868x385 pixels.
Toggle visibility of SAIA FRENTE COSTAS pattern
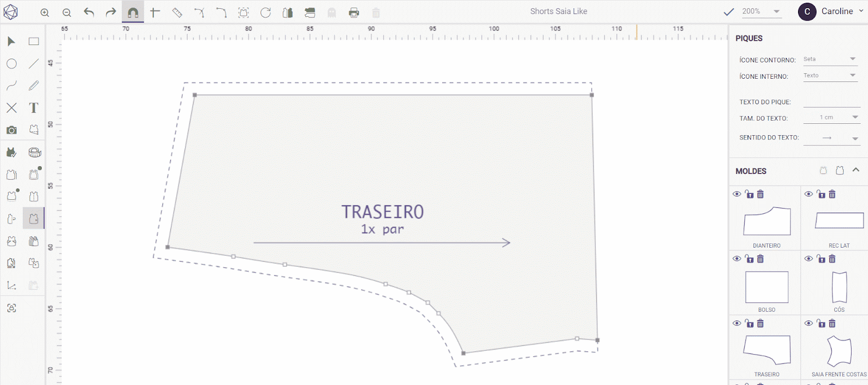click(808, 323)
